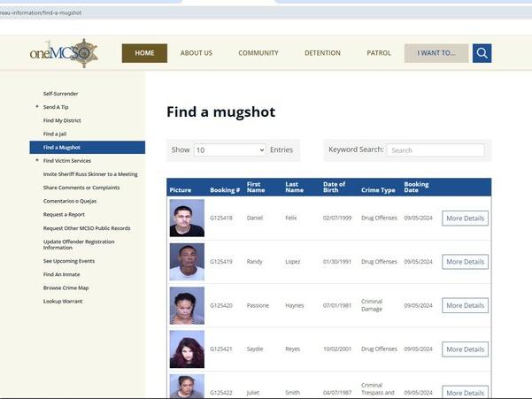
Task: Open Find a Jail sidebar link
Action: [x=55, y=134]
